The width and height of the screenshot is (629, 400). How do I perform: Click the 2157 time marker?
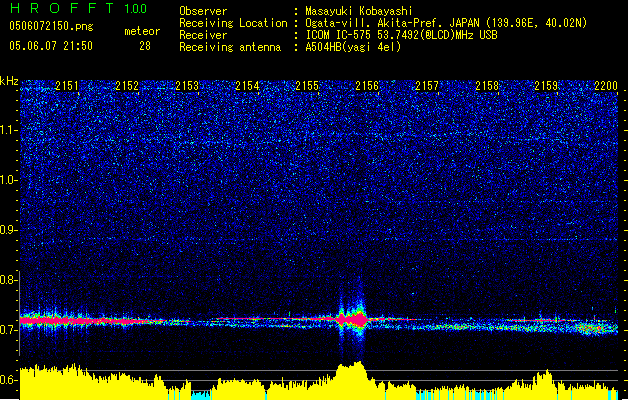click(x=427, y=86)
